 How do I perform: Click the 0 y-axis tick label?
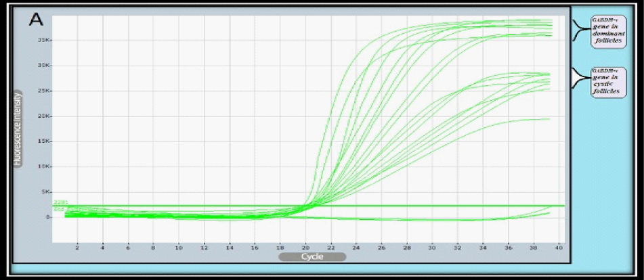pos(49,217)
